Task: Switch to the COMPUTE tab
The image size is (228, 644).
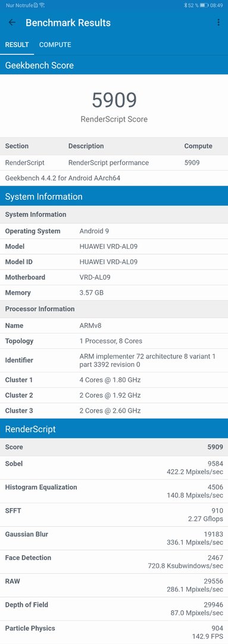Action: (x=55, y=45)
